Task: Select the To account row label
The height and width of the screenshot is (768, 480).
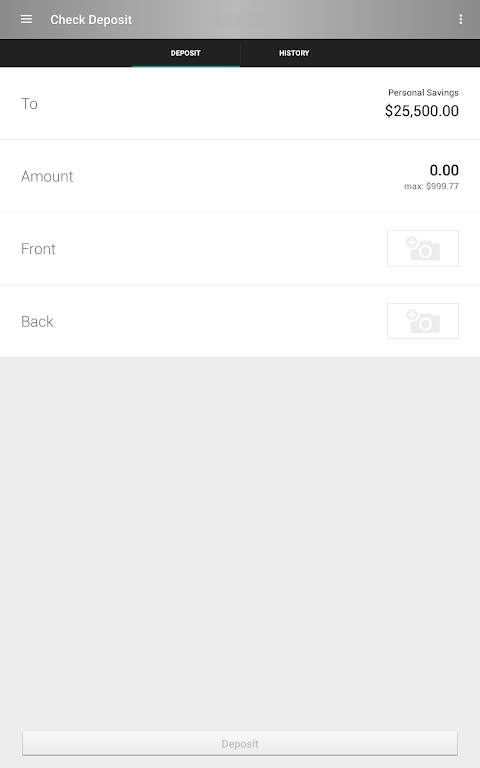Action: 29,104
